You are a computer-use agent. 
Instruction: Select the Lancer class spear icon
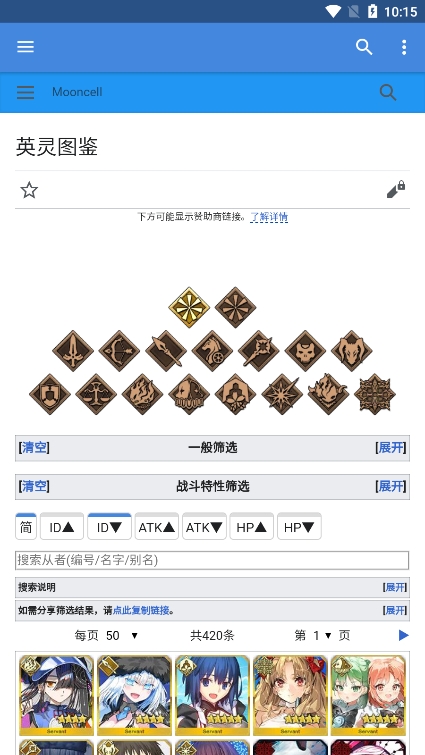click(166, 351)
